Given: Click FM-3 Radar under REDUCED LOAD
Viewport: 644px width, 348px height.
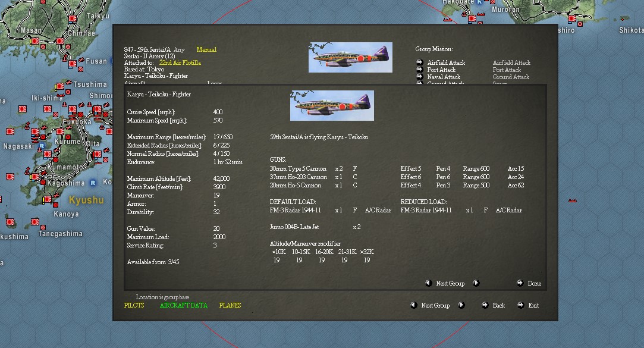Looking at the screenshot, I should pos(426,211).
